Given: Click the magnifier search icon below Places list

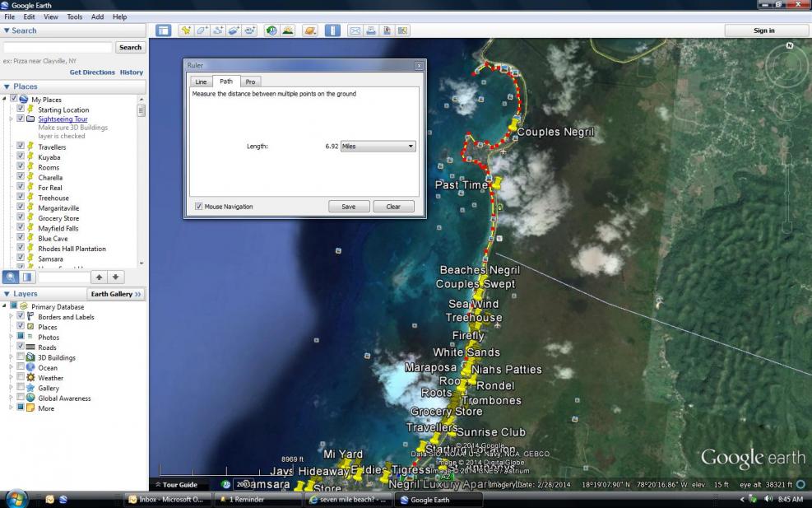Looking at the screenshot, I should point(11,277).
